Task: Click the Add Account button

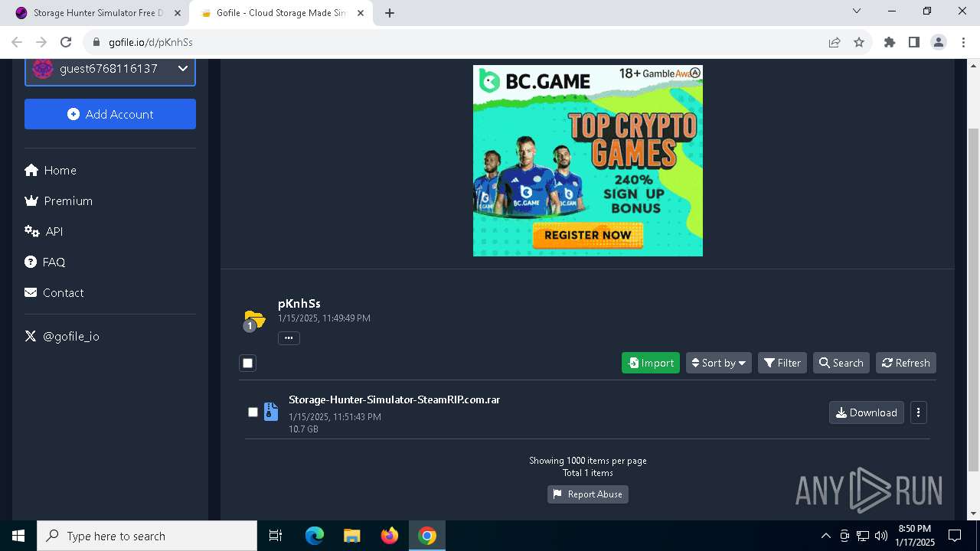Action: click(110, 114)
